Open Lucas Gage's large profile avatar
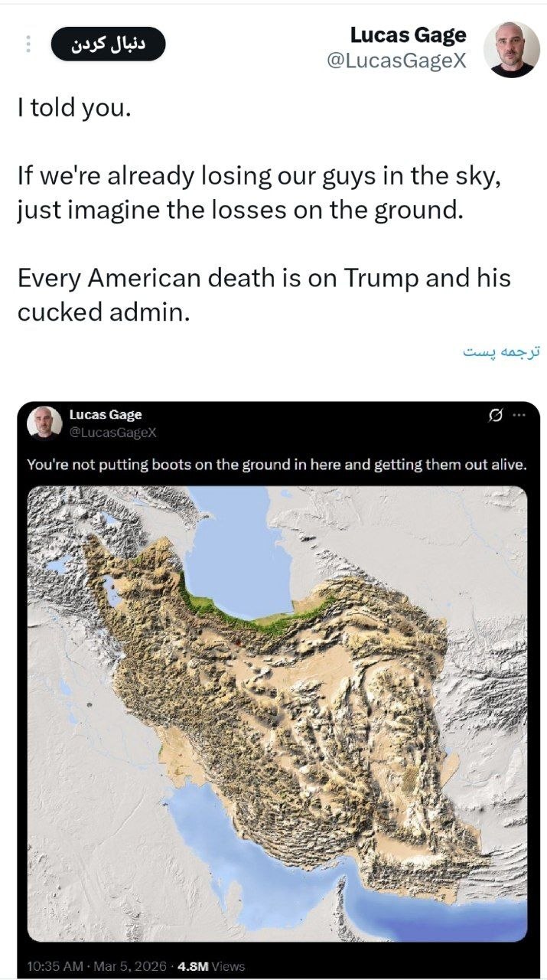The width and height of the screenshot is (547, 980). (512, 49)
